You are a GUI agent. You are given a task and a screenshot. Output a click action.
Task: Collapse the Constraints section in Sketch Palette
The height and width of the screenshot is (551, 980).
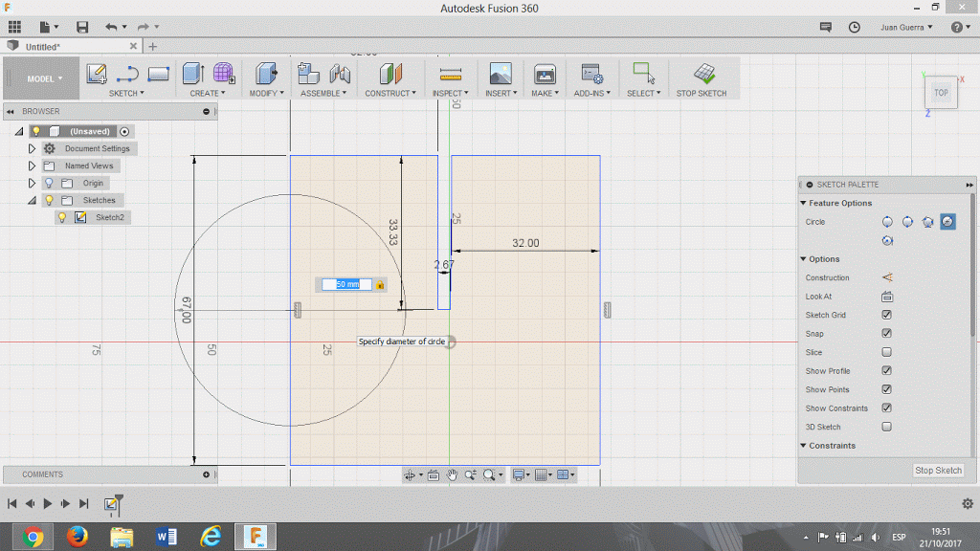pos(803,446)
